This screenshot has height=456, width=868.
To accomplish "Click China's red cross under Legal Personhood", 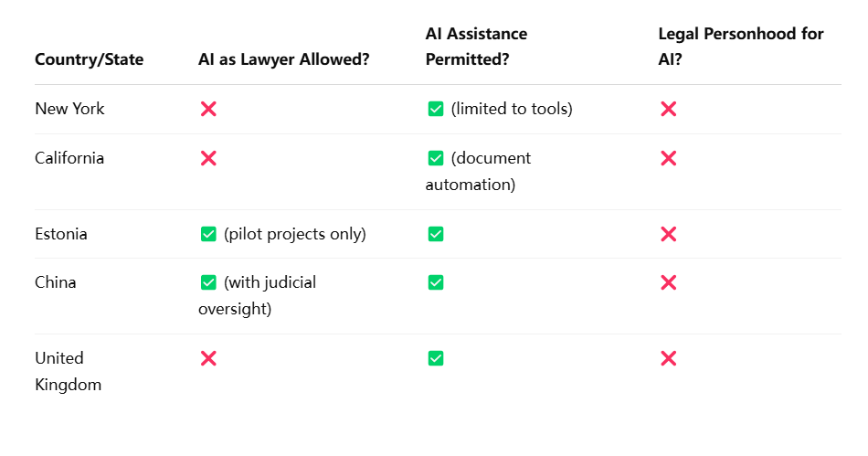I will [x=668, y=282].
